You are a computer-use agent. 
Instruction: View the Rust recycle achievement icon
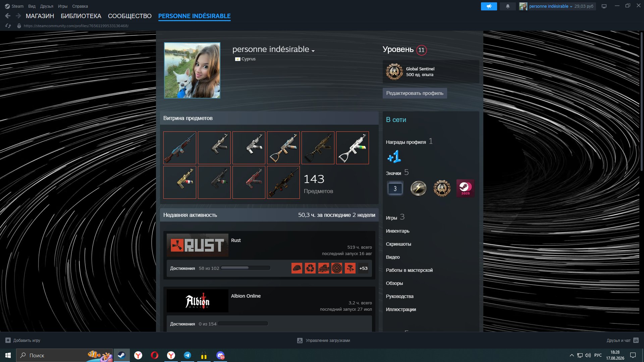coord(310,268)
